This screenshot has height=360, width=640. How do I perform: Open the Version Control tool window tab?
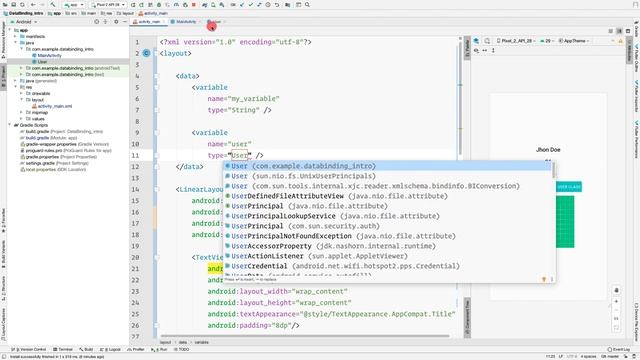coord(29,349)
